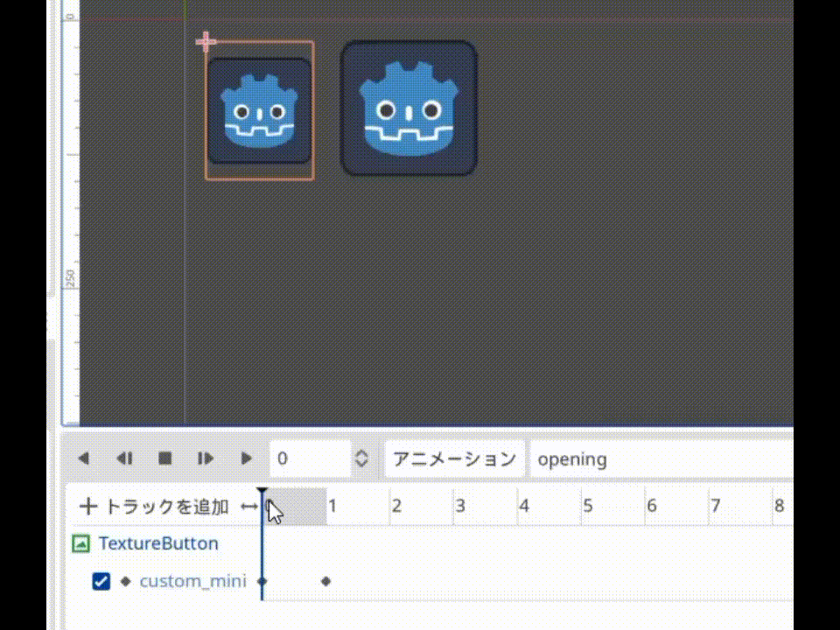Click the timeline length arrow icon
840x630 pixels.
pos(249,507)
